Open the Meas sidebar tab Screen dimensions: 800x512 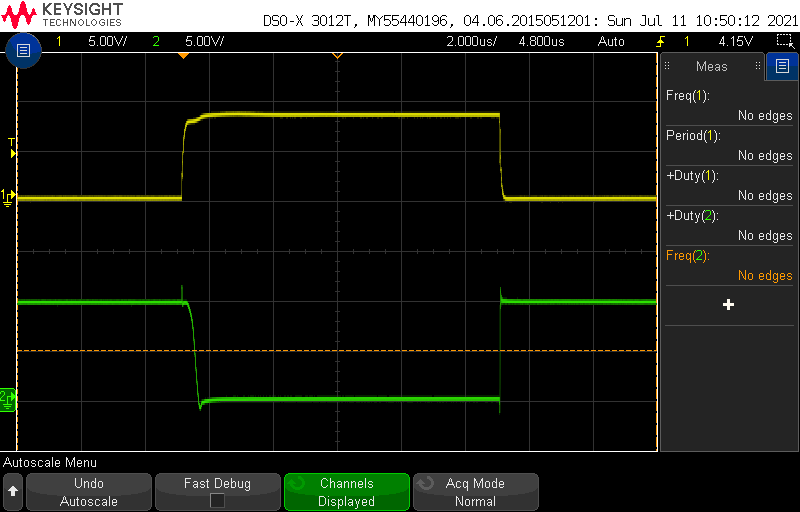point(712,67)
